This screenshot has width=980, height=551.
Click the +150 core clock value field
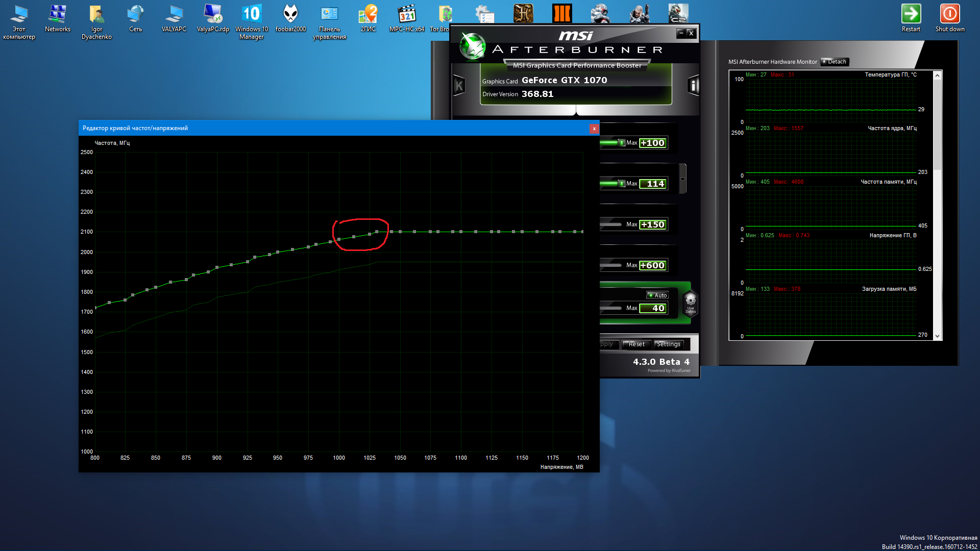(653, 224)
